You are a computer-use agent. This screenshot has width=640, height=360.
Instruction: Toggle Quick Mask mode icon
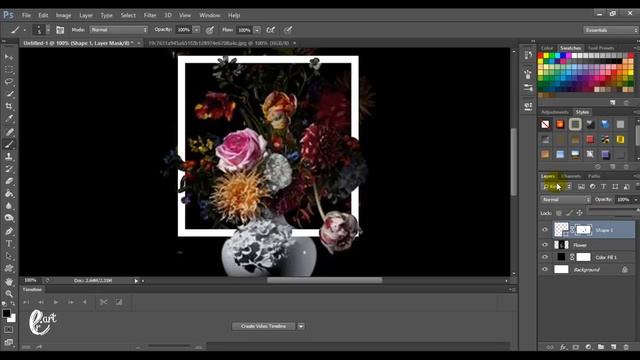(9, 329)
